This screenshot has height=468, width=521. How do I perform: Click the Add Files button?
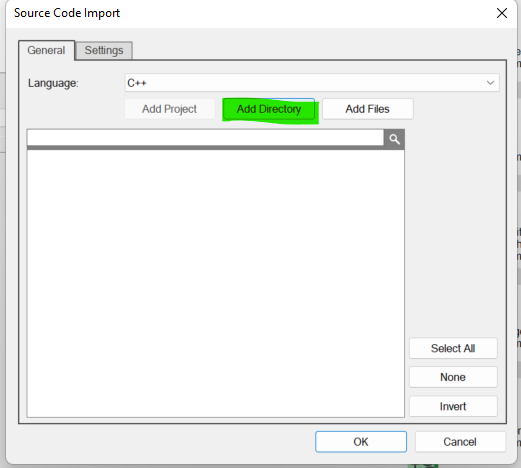pos(368,109)
